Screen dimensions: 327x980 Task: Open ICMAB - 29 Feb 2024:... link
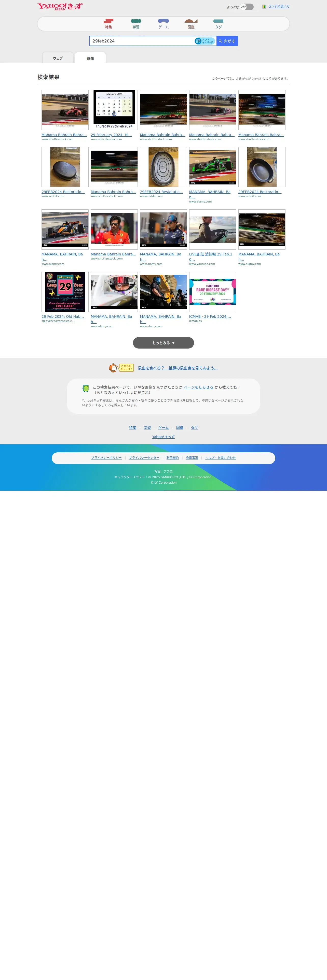[210, 316]
